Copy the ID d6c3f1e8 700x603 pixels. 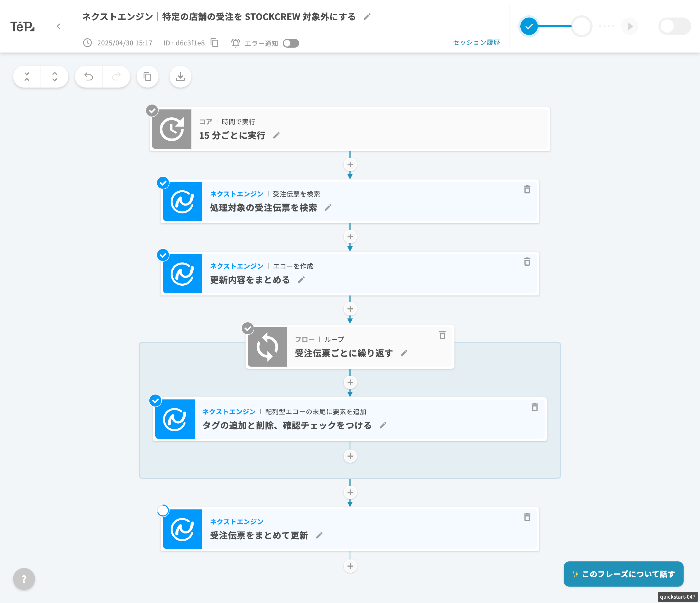(215, 43)
